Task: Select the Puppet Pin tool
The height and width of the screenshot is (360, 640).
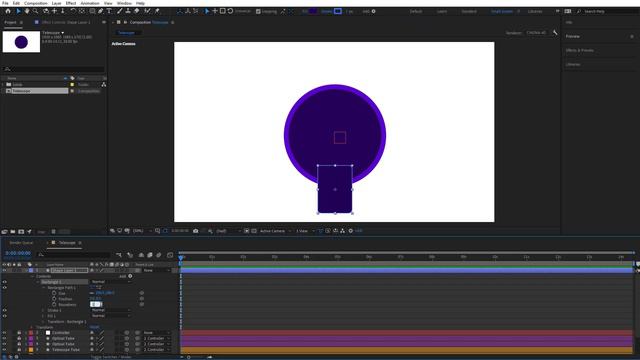Action: click(157, 11)
